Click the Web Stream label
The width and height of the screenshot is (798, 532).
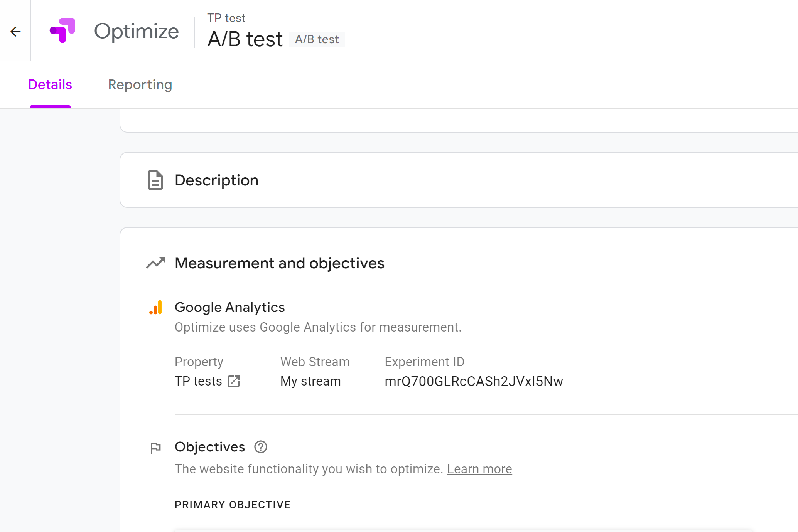315,362
